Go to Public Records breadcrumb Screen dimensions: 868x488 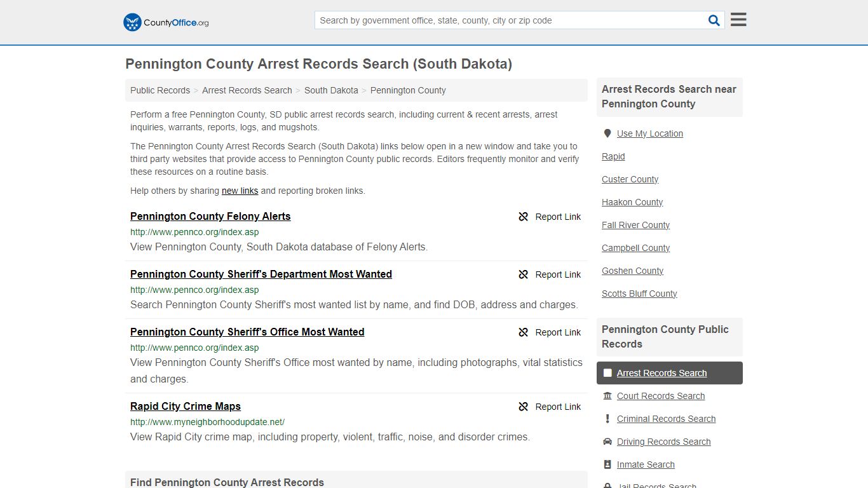coord(160,90)
